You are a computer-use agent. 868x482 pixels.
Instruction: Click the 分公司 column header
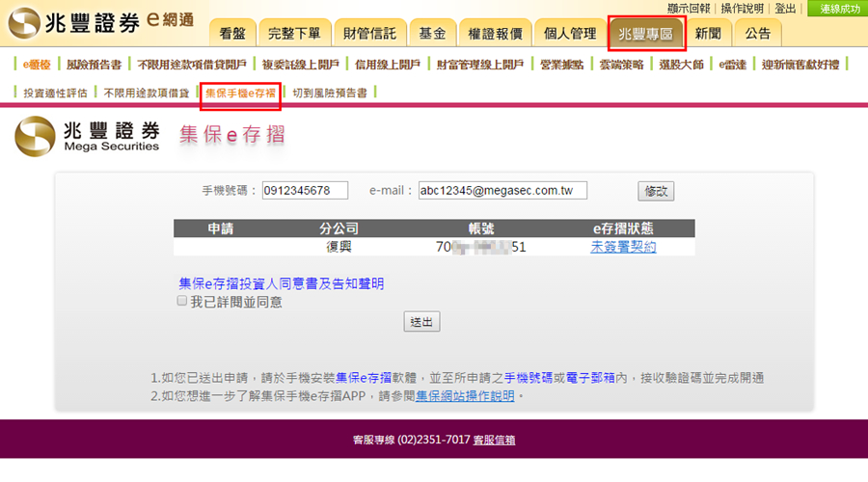pyautogui.click(x=339, y=228)
